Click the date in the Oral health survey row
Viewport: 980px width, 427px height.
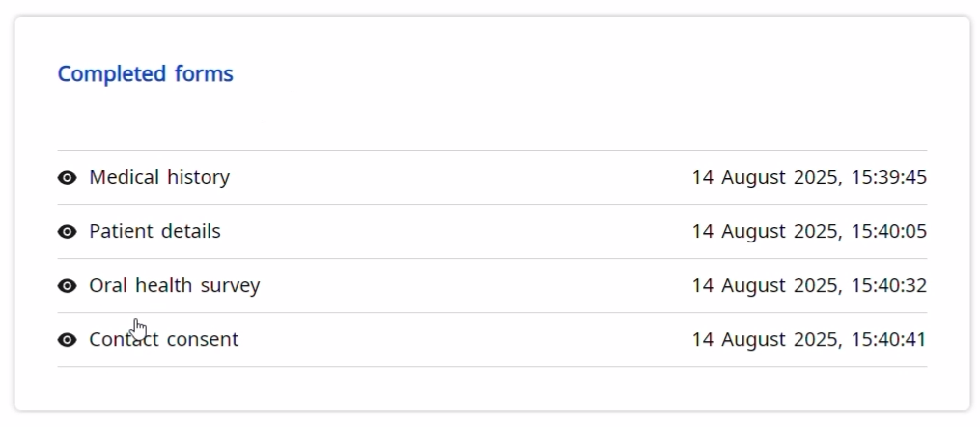pos(767,286)
